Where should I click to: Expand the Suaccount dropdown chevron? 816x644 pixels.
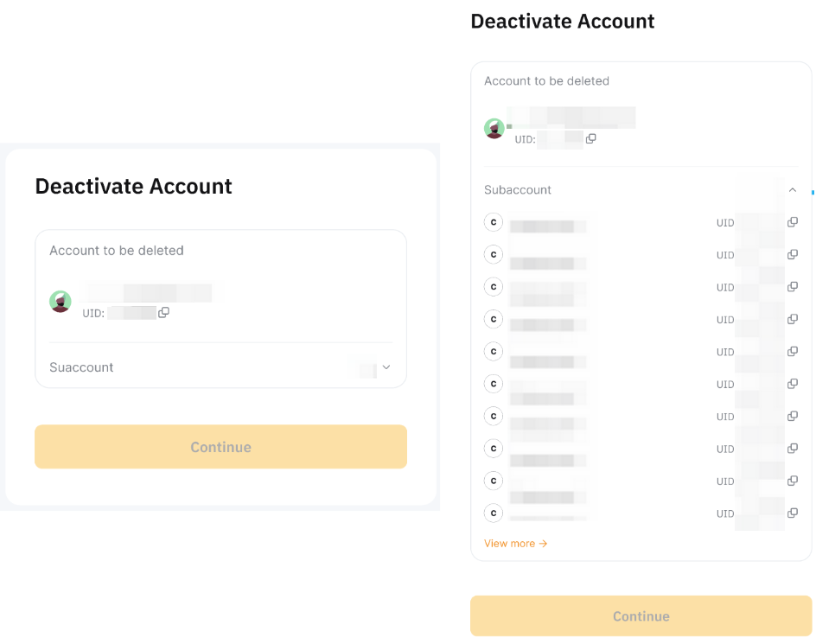click(x=386, y=367)
